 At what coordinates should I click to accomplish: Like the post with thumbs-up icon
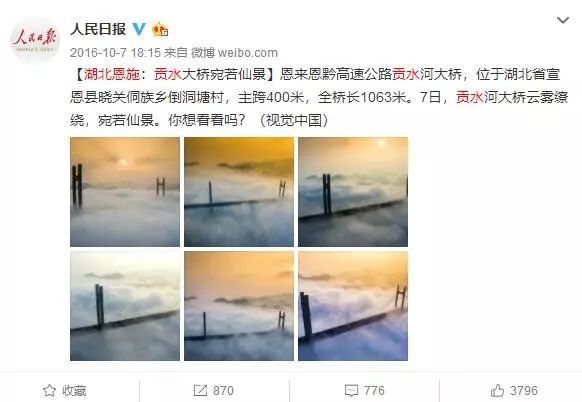[x=497, y=390]
